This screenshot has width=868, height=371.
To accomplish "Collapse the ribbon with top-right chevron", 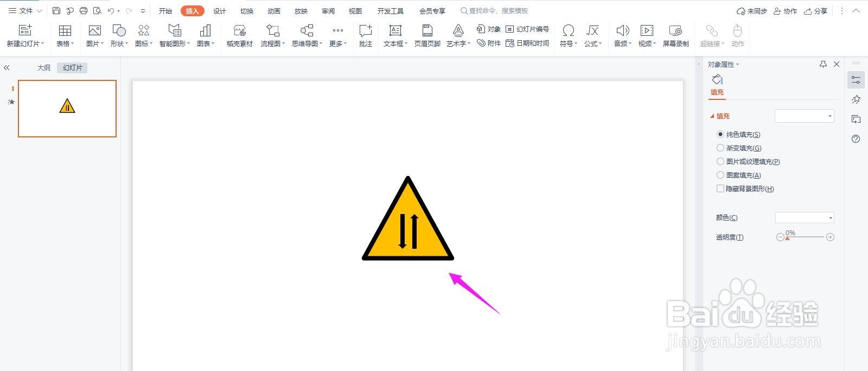I will click(x=856, y=11).
